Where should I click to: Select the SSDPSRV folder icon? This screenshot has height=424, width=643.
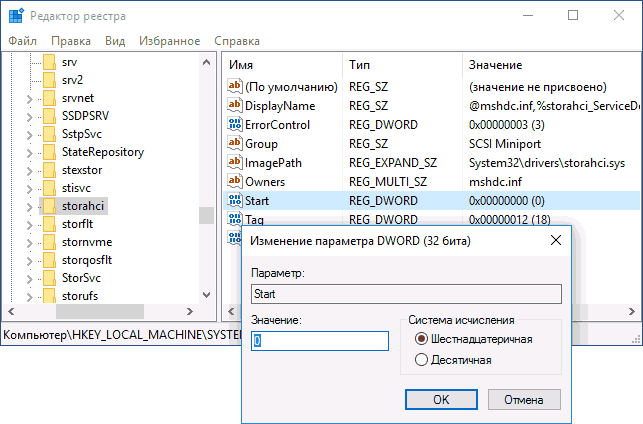point(49,116)
